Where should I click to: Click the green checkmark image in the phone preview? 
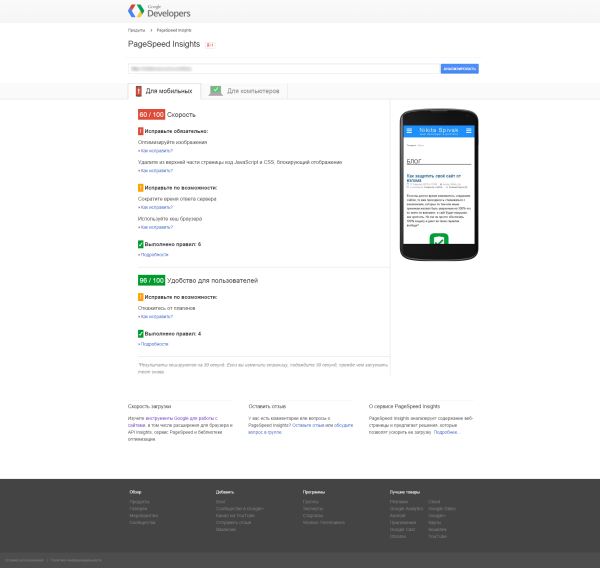[x=439, y=239]
